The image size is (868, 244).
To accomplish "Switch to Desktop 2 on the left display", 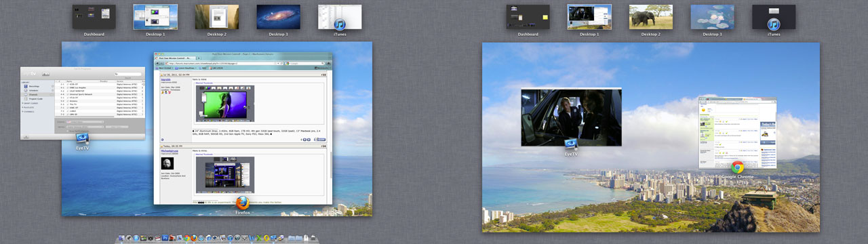I will click(217, 17).
